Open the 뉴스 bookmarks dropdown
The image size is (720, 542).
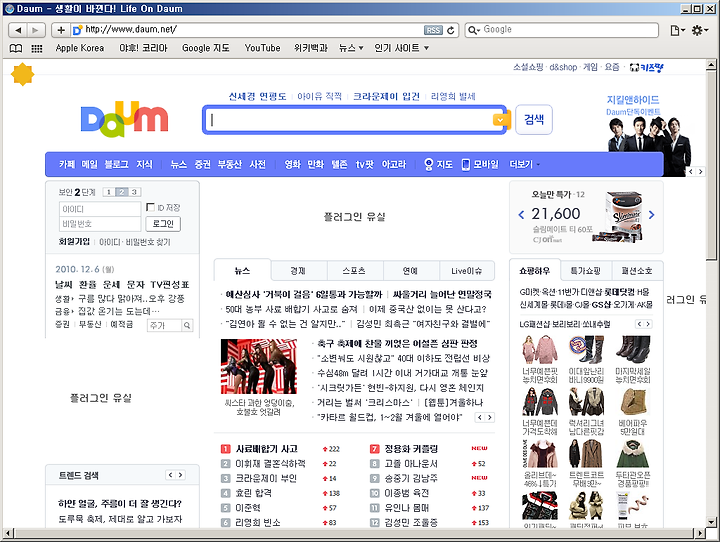coord(351,48)
